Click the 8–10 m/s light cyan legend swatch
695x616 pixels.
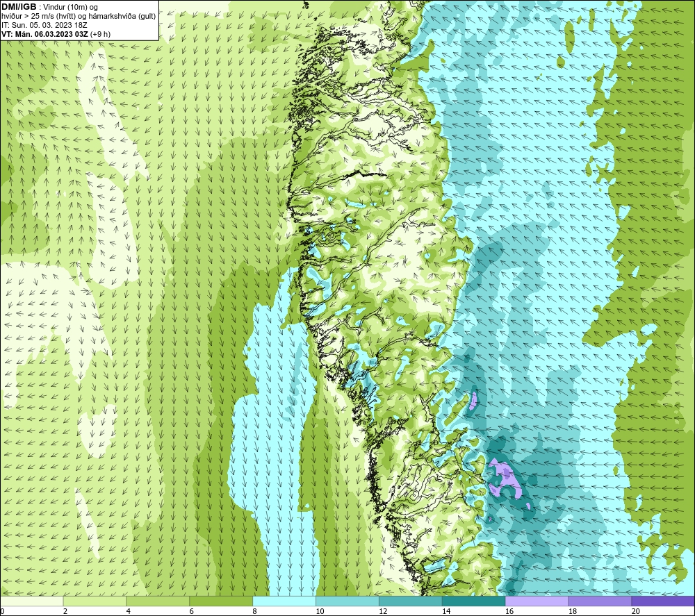pyautogui.click(x=284, y=601)
